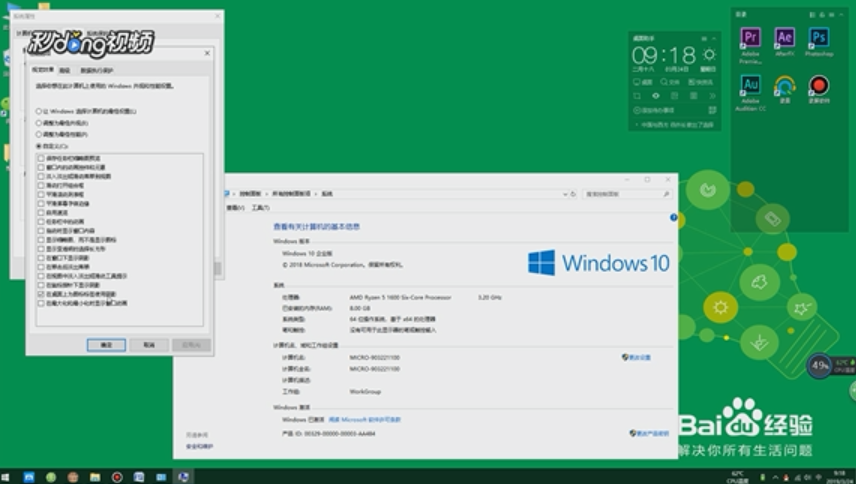This screenshot has height=484, width=856.
Task: Click taskbar clock showing 9:18
Action: 840,476
